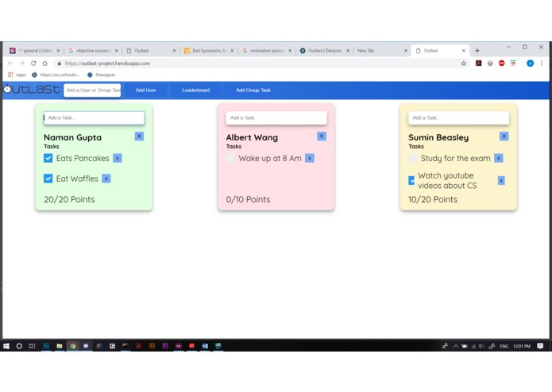Delete the Wake up at 8 Am task
Viewport: 552px width, 392px height.
[x=310, y=158]
